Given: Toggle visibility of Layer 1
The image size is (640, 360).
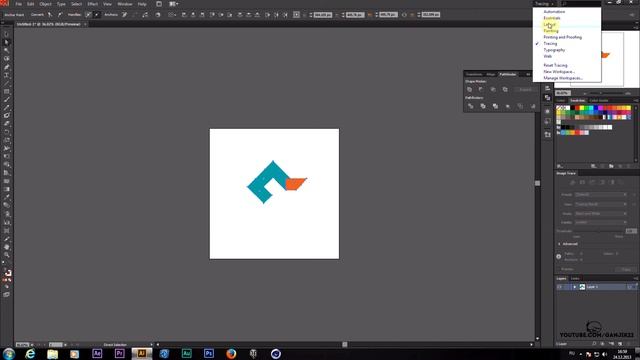Looking at the screenshot, I should (x=559, y=287).
